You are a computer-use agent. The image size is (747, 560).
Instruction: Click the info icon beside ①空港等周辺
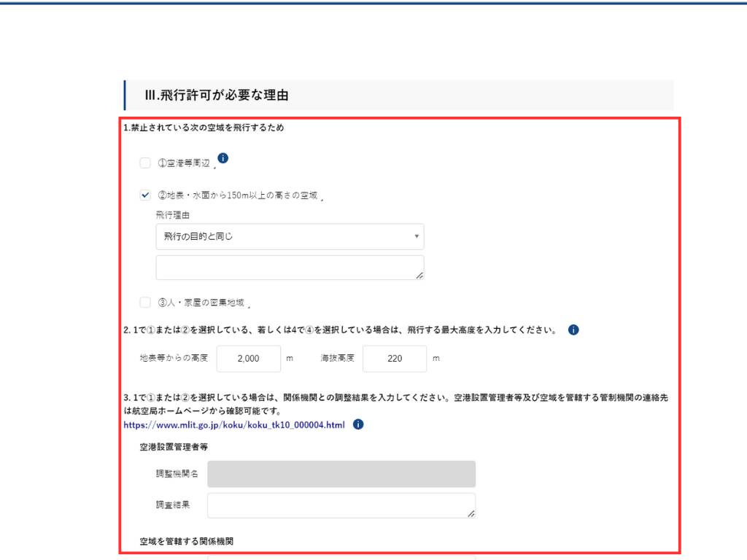tap(223, 158)
